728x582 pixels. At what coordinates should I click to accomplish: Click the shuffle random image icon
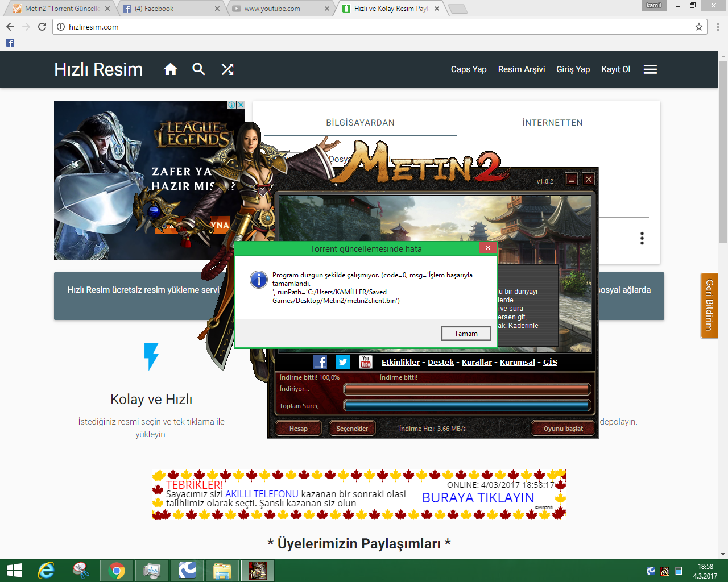pyautogui.click(x=227, y=69)
